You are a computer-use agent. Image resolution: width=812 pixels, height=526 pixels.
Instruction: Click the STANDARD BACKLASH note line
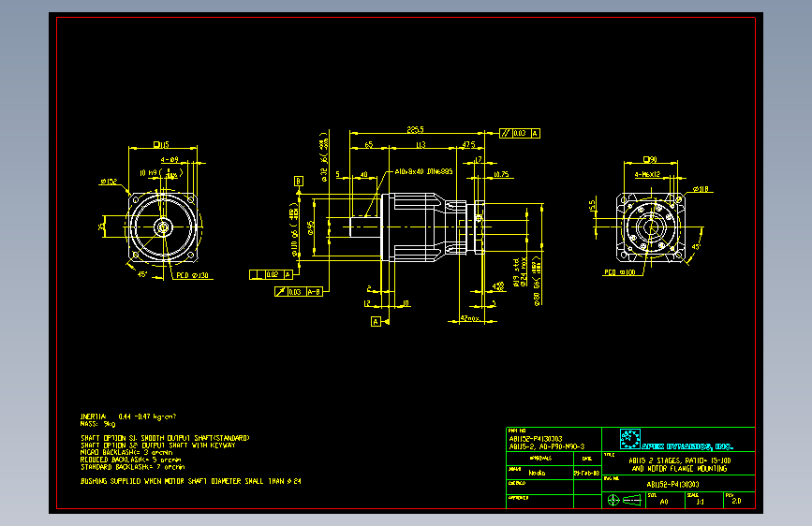tap(133, 467)
